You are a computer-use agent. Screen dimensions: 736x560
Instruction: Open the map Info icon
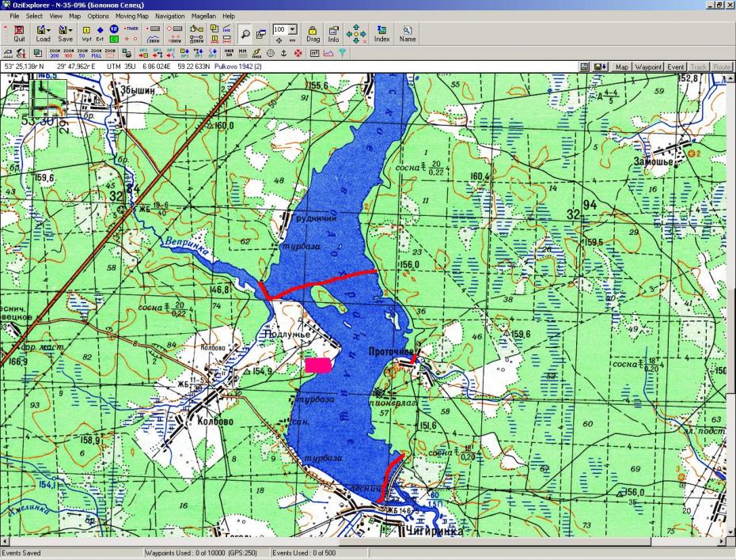click(334, 33)
